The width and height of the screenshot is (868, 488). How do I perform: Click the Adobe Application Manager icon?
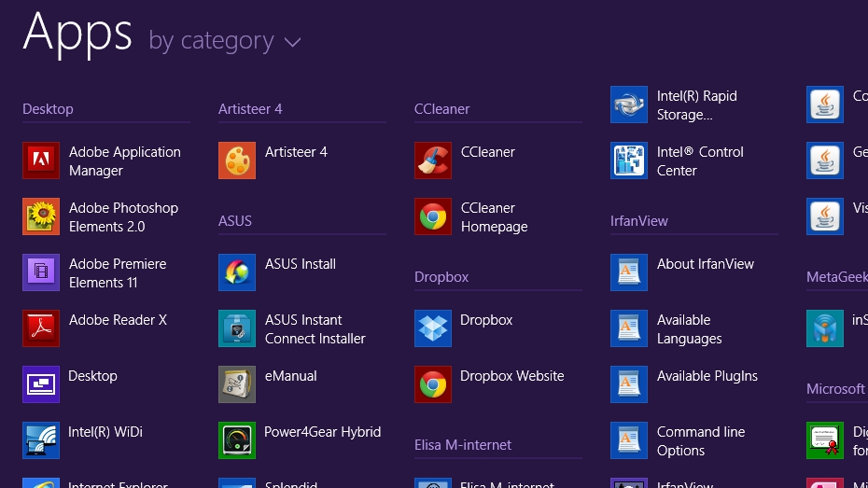tap(41, 160)
